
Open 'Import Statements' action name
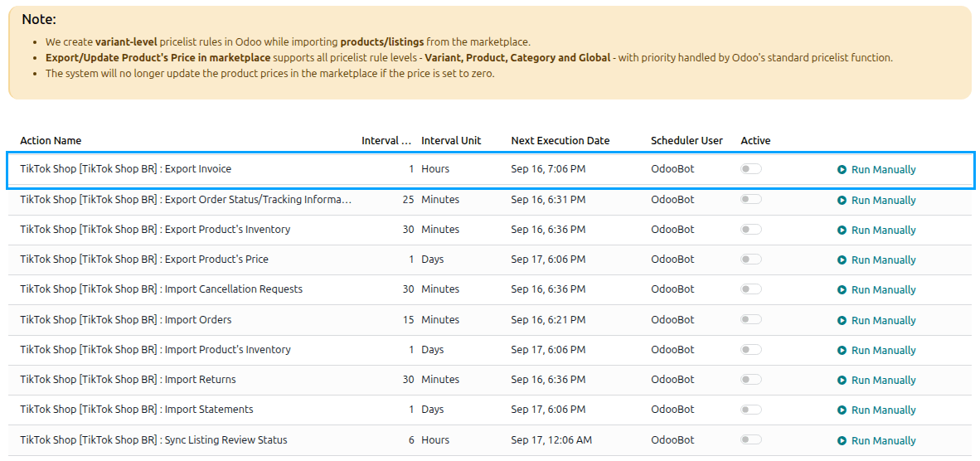pos(137,410)
